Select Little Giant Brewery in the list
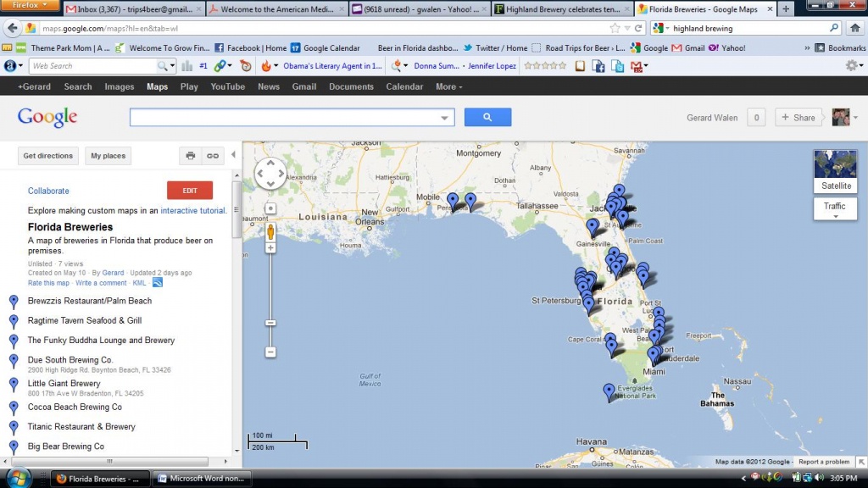This screenshot has width=868, height=488. pos(64,384)
